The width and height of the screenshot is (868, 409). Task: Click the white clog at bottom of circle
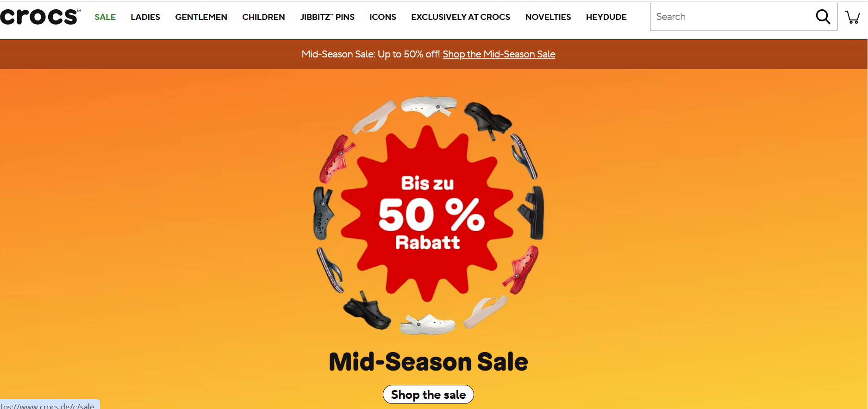[427, 324]
